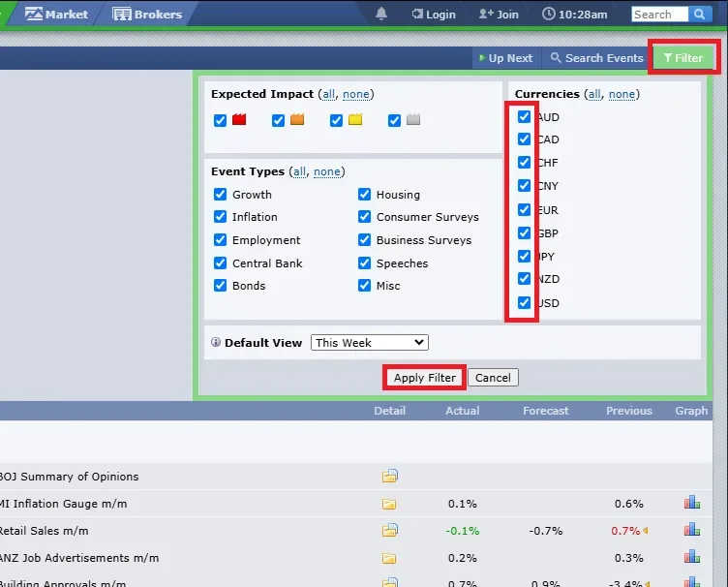Open the Filter panel toggle

pyautogui.click(x=683, y=58)
